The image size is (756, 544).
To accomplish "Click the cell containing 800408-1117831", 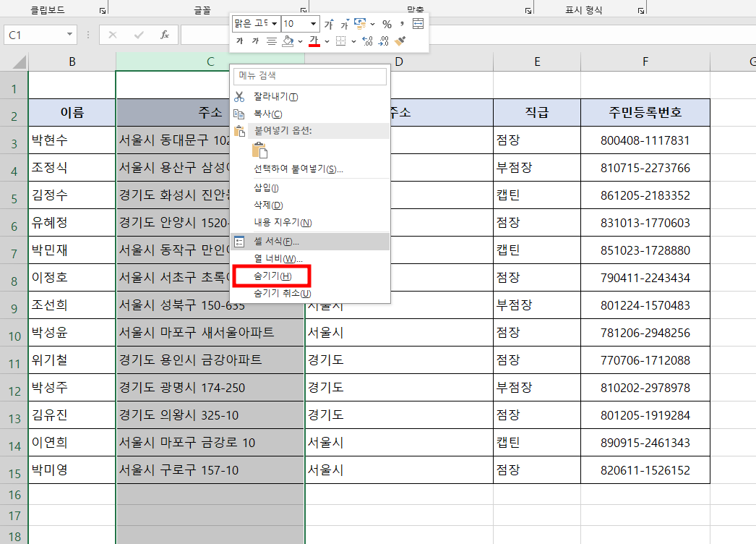I will (645, 140).
